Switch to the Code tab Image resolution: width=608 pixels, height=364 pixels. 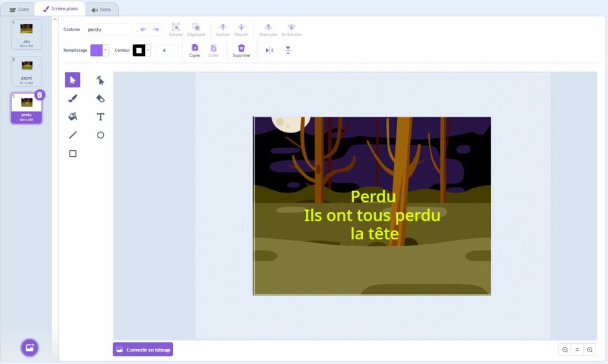[19, 10]
